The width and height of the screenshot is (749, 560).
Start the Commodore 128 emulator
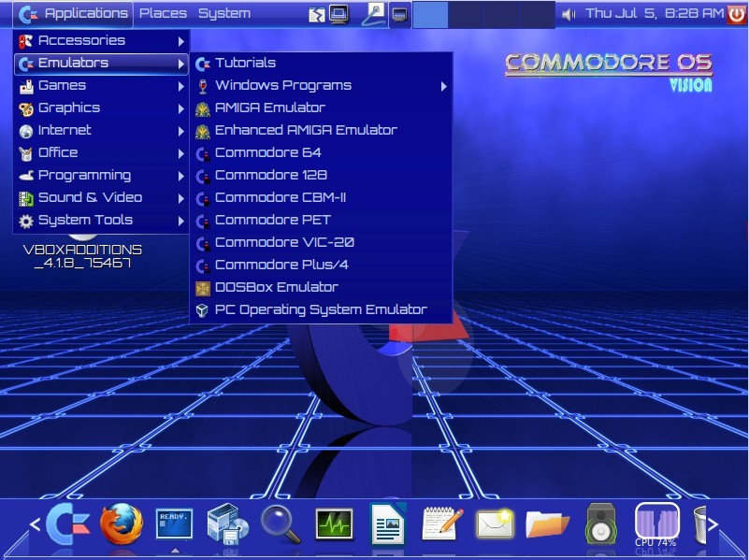[321, 175]
